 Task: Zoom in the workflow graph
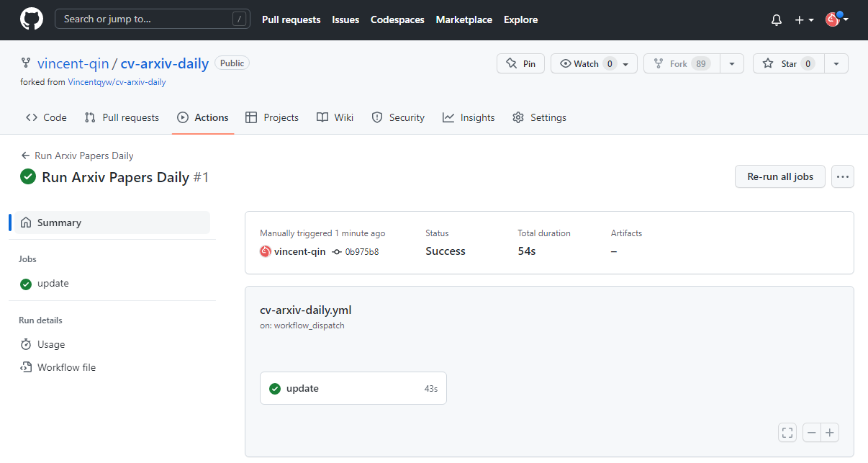tap(830, 433)
